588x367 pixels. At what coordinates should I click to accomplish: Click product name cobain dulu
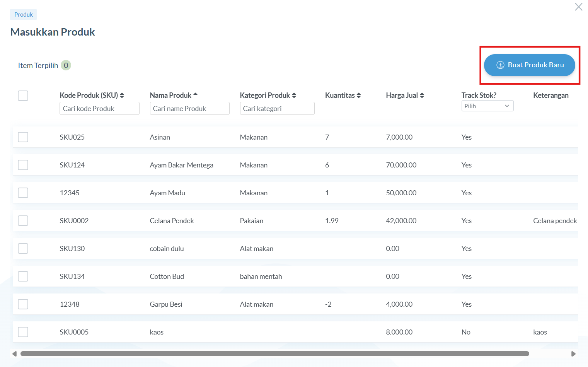pos(167,249)
